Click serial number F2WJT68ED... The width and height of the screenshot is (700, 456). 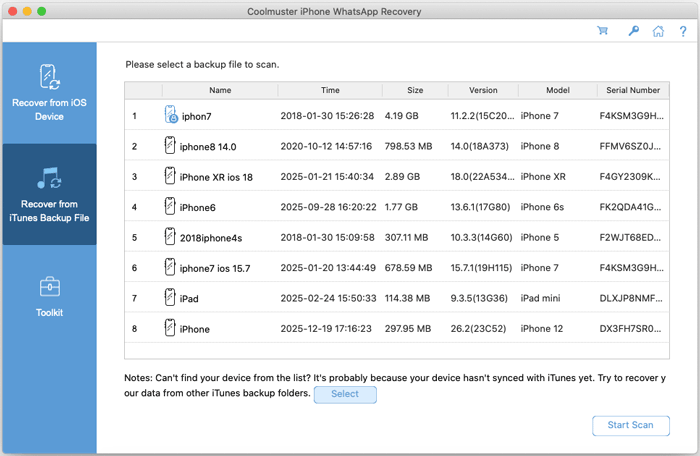(630, 237)
